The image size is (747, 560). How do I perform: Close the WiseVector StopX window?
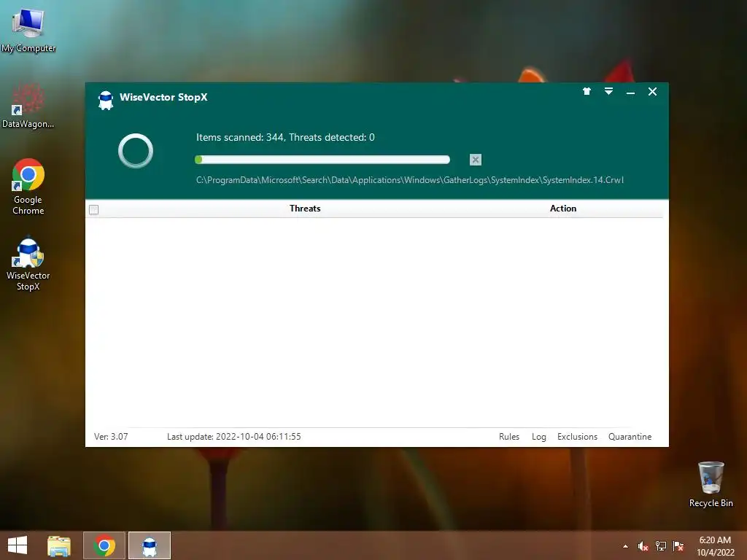point(652,91)
